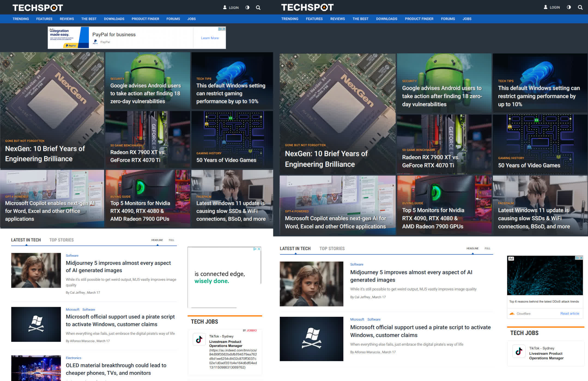Click the Electronics category tag
The width and height of the screenshot is (588, 381).
pyautogui.click(x=73, y=358)
